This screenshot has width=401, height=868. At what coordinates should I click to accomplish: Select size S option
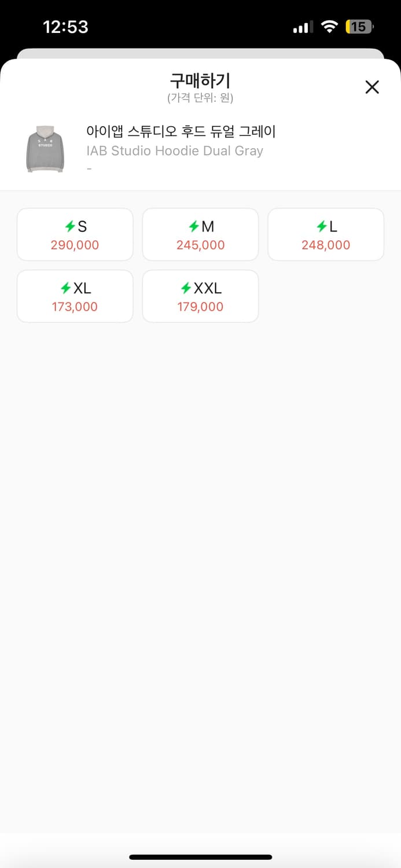pyautogui.click(x=75, y=234)
